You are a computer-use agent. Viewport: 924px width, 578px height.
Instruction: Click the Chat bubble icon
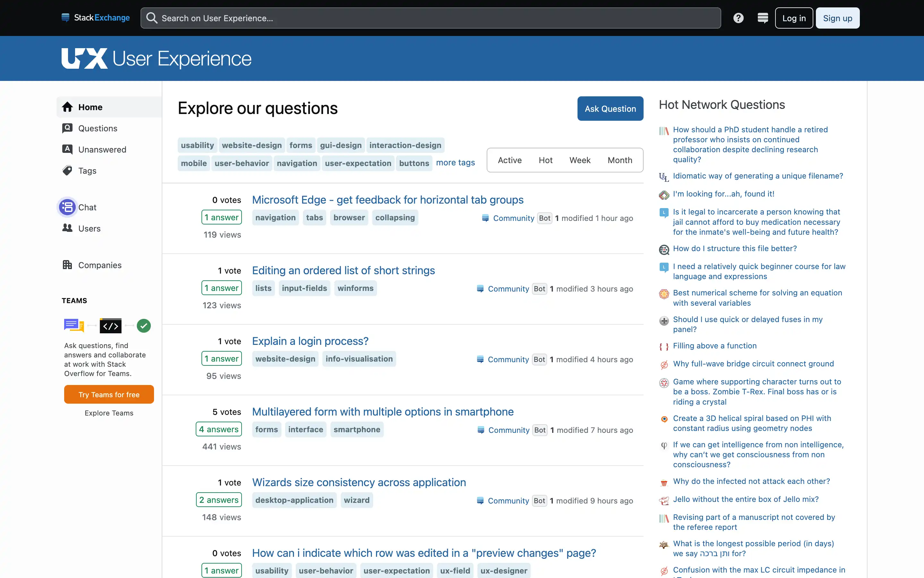(68, 207)
